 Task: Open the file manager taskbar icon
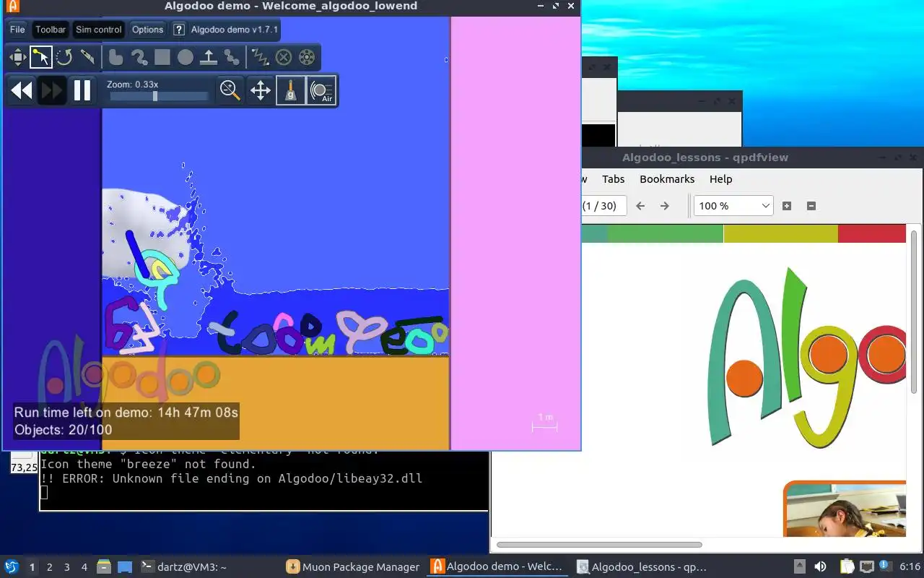pos(103,566)
